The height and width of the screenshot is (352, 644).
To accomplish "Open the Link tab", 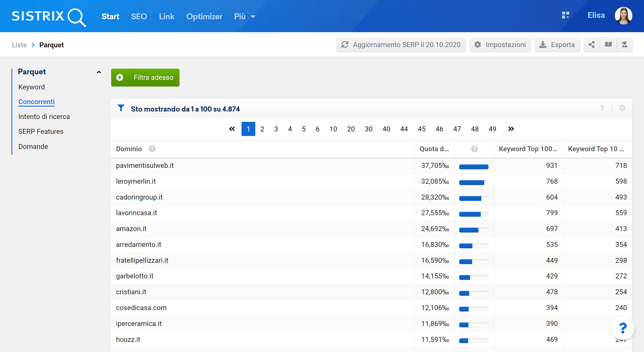I will point(166,17).
